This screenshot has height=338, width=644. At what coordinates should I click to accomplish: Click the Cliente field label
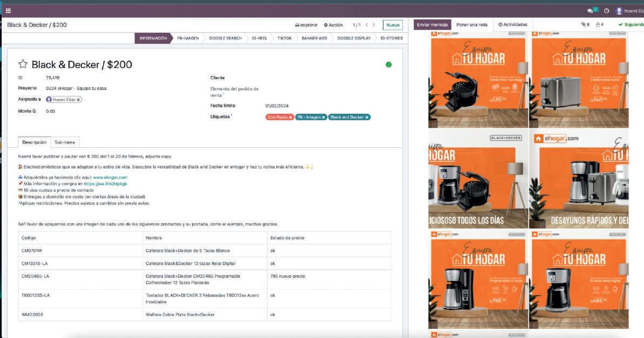coord(217,78)
